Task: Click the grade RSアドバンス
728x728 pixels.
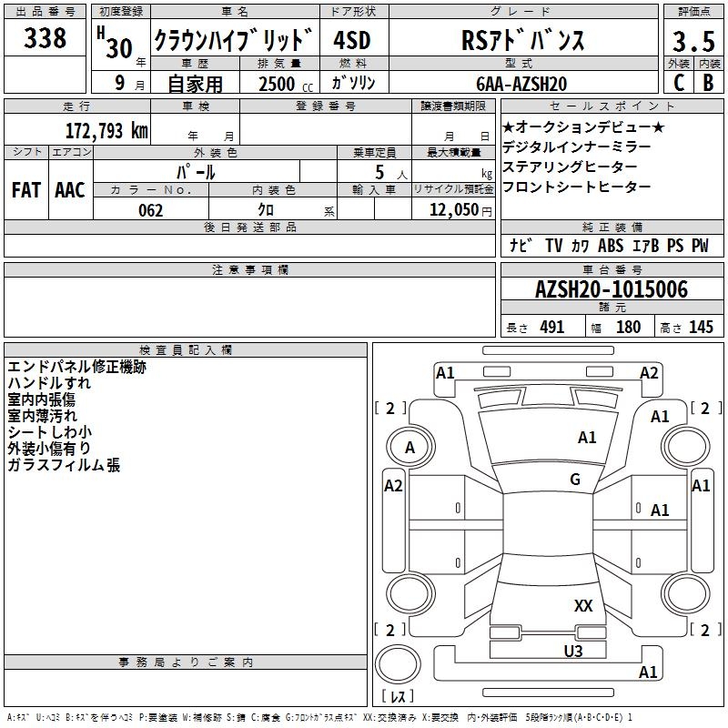Action: (x=523, y=40)
